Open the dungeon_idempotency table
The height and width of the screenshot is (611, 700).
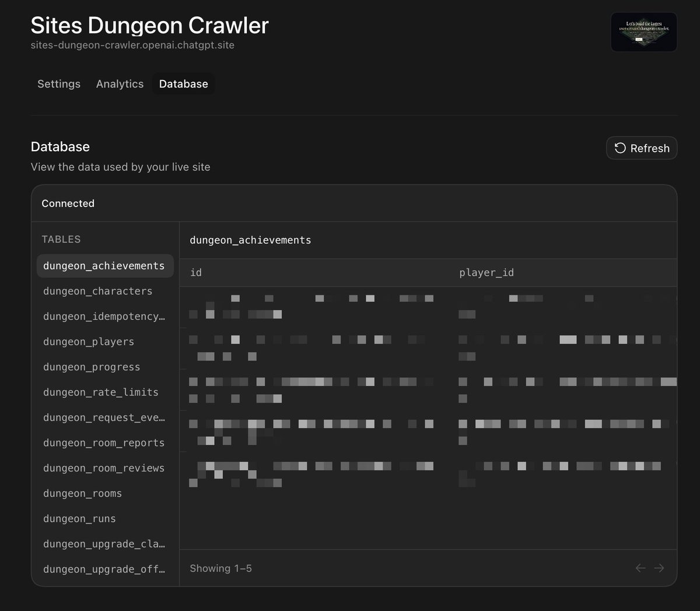point(105,316)
